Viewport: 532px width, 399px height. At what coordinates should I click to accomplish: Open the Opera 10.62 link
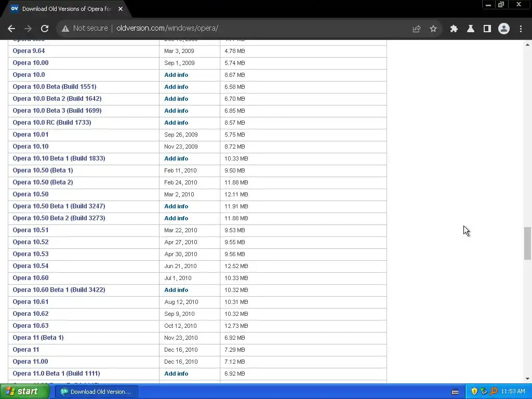[31, 313]
